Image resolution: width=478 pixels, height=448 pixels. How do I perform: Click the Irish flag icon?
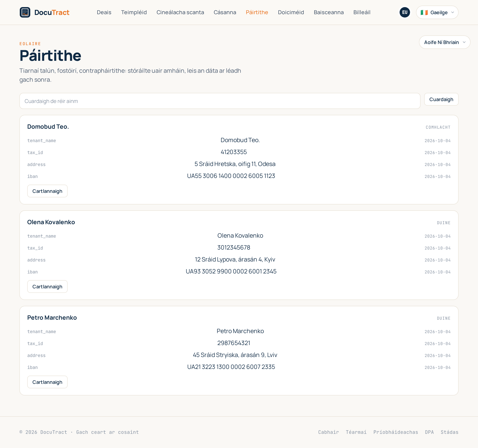tap(424, 12)
